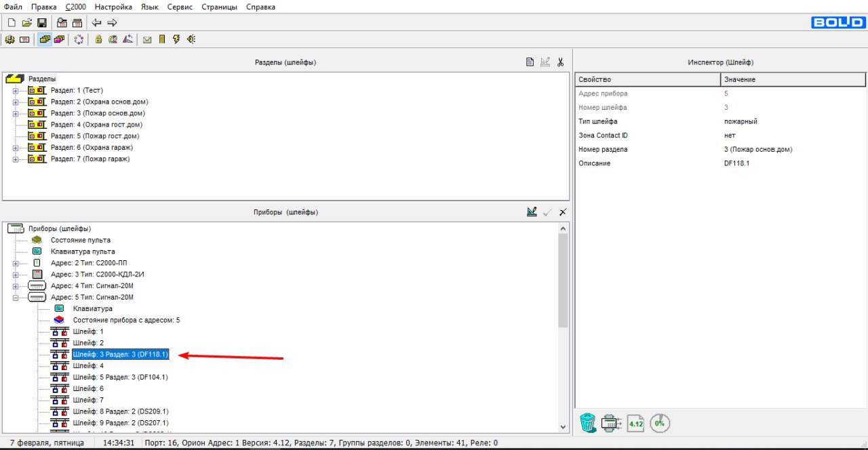The width and height of the screenshot is (868, 450).
Task: Expand Раздел: 6 (Охрана гараж) node
Action: 16,148
